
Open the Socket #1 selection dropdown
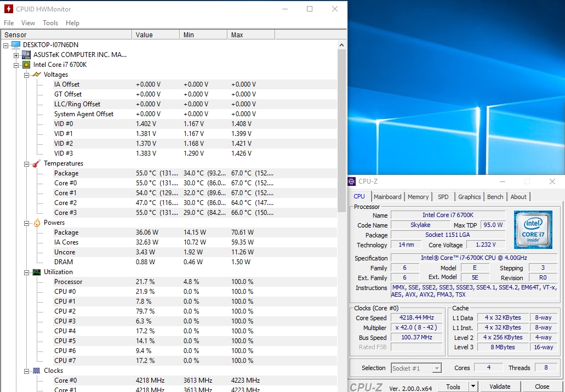436,368
